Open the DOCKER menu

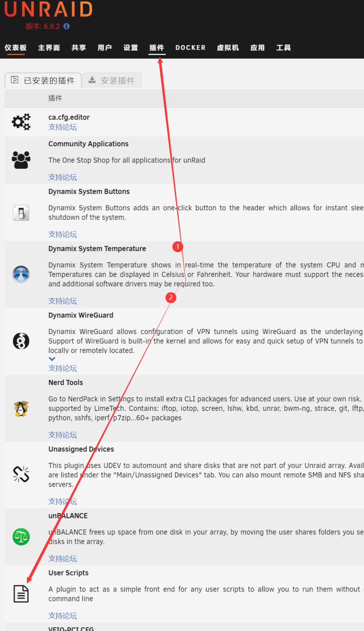coord(190,48)
